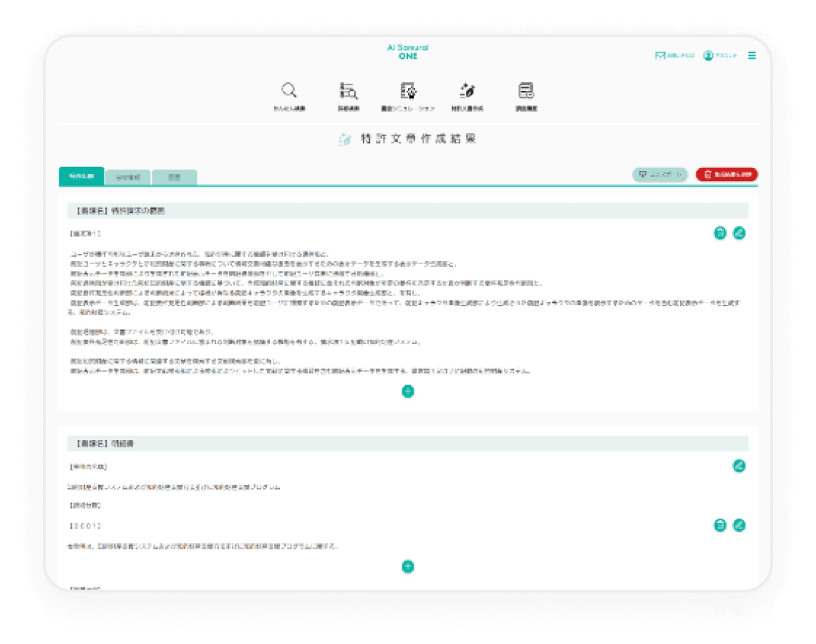Edit the invention title with pencil icon
The image size is (816, 644).
tap(739, 466)
